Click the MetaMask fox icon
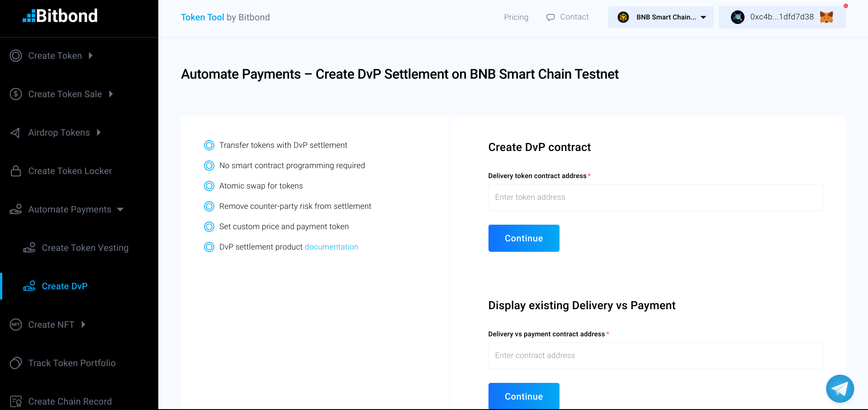 point(826,17)
